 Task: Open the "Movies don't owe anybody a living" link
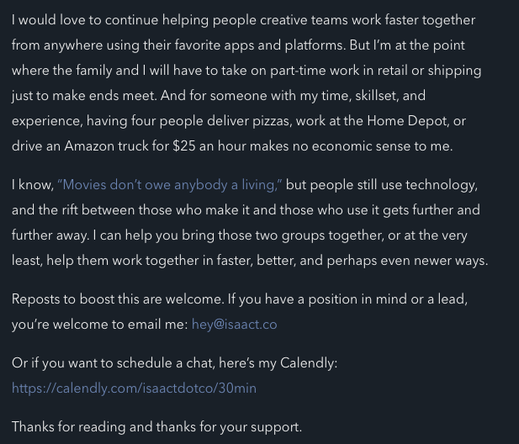[170, 185]
